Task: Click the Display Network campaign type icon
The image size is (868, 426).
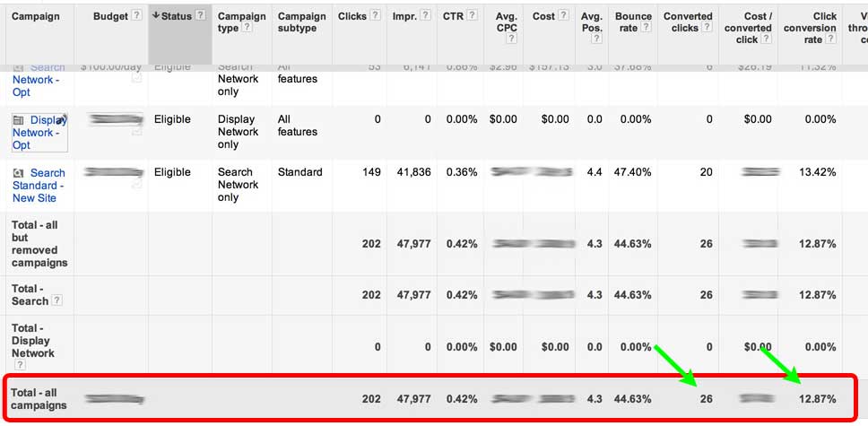Action: [x=20, y=120]
